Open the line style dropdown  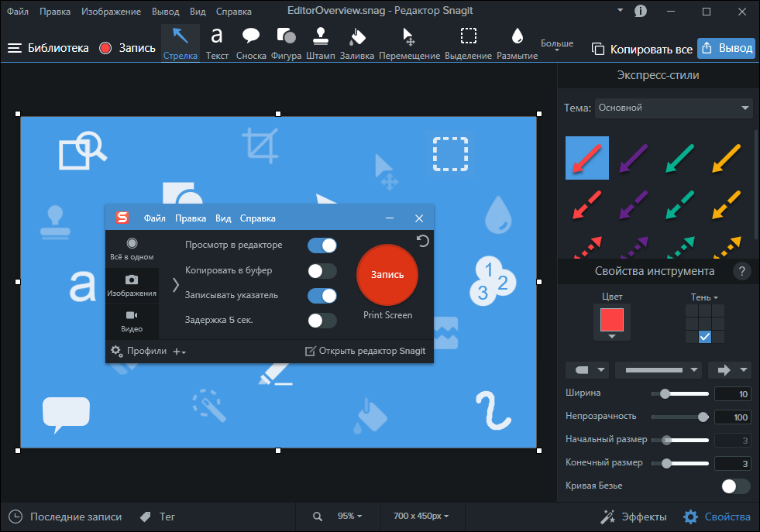tap(659, 370)
